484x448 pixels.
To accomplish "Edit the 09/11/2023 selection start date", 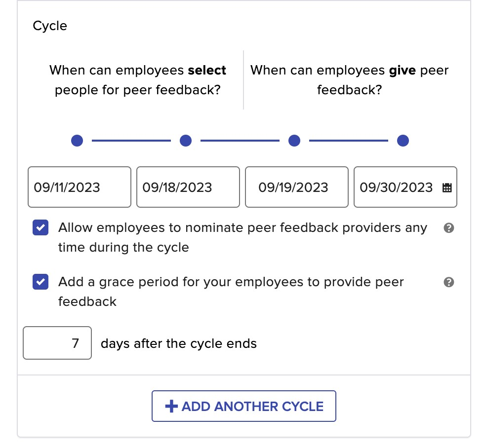I will click(80, 187).
